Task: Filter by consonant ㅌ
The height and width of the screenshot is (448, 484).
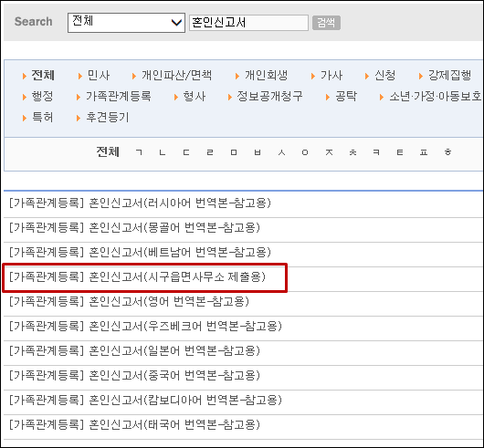Action: point(400,152)
